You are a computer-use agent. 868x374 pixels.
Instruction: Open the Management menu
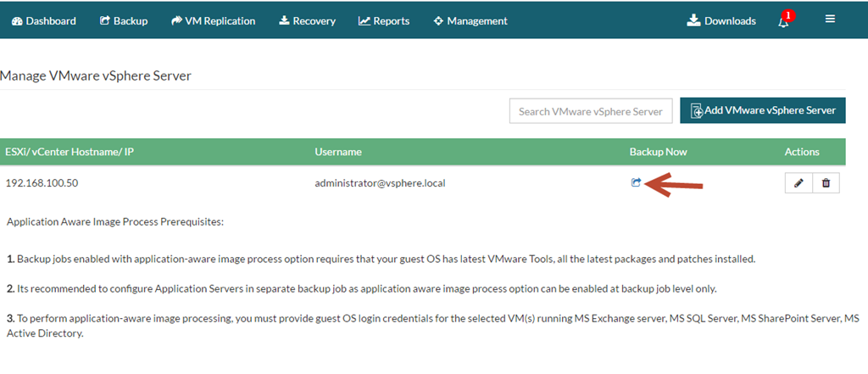(x=470, y=21)
